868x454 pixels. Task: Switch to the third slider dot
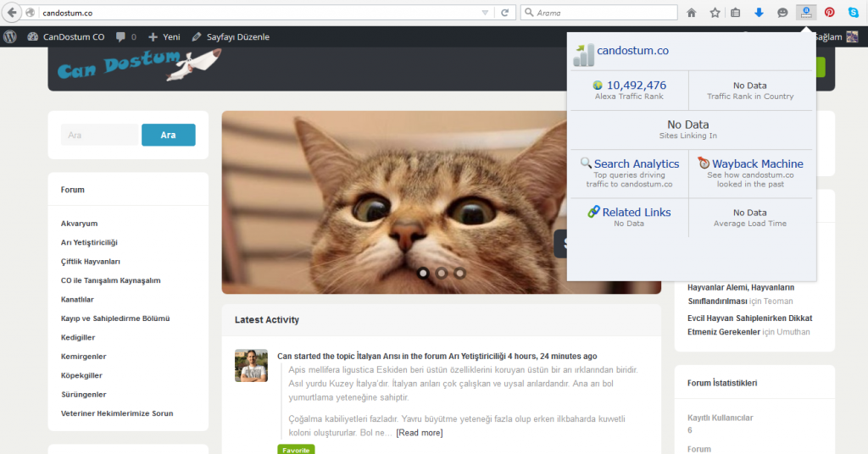coord(459,274)
